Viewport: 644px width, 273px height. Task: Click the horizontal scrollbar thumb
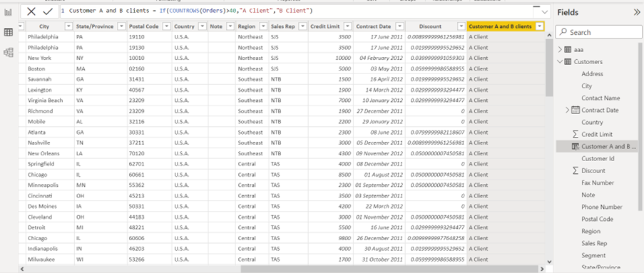[389, 269]
